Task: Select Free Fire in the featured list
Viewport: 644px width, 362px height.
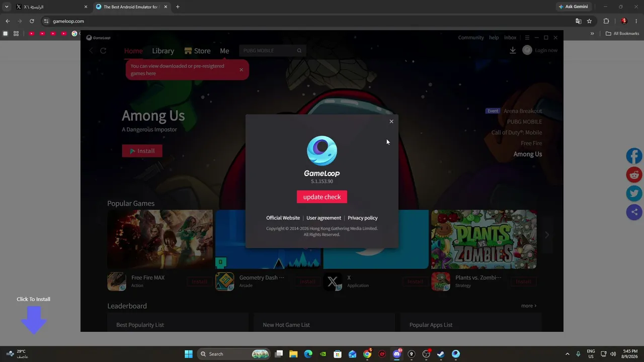Action: point(531,143)
